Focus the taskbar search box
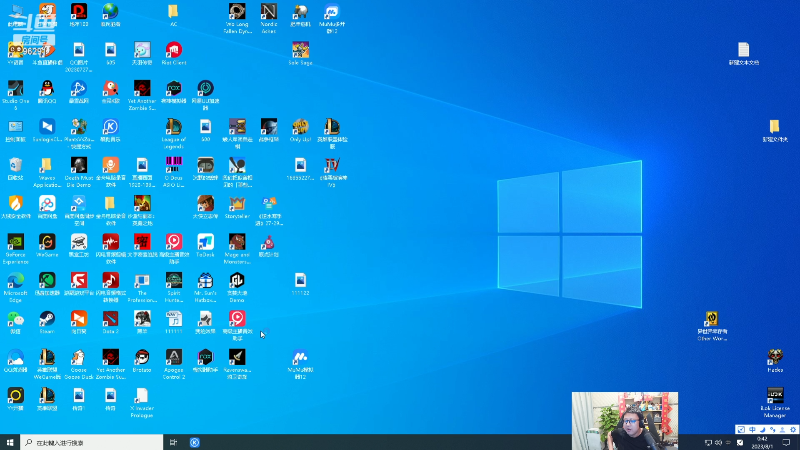This screenshot has height=450, width=800. [x=92, y=442]
